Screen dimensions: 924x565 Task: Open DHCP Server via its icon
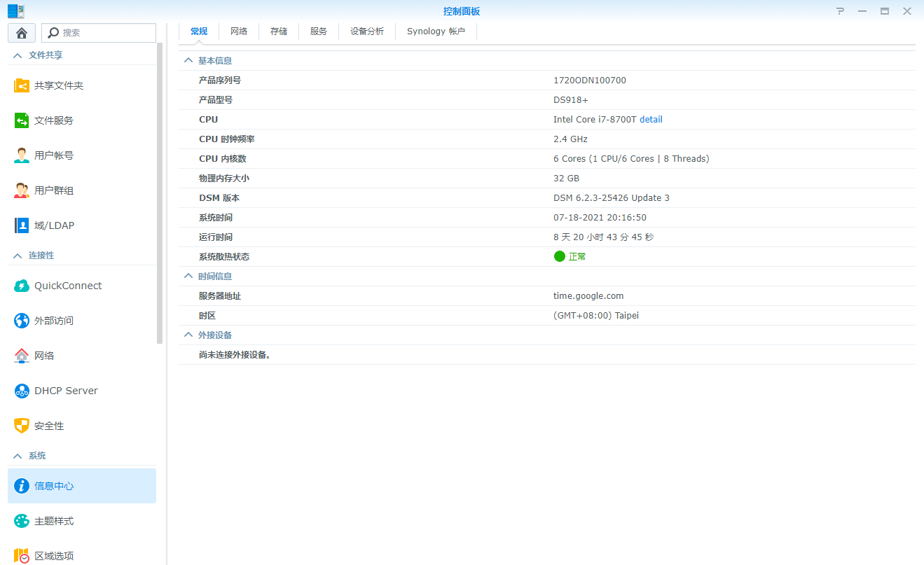pos(22,391)
